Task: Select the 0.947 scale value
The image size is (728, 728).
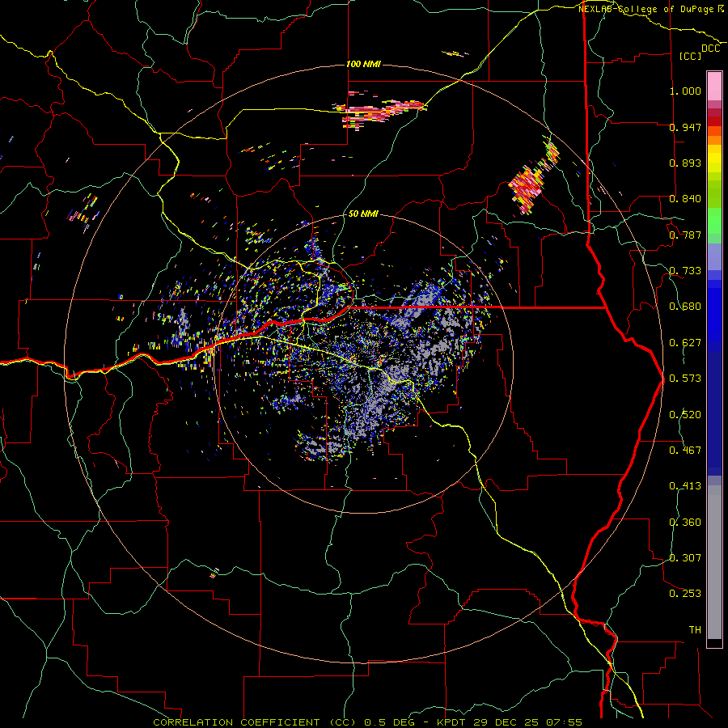Action: 685,127
